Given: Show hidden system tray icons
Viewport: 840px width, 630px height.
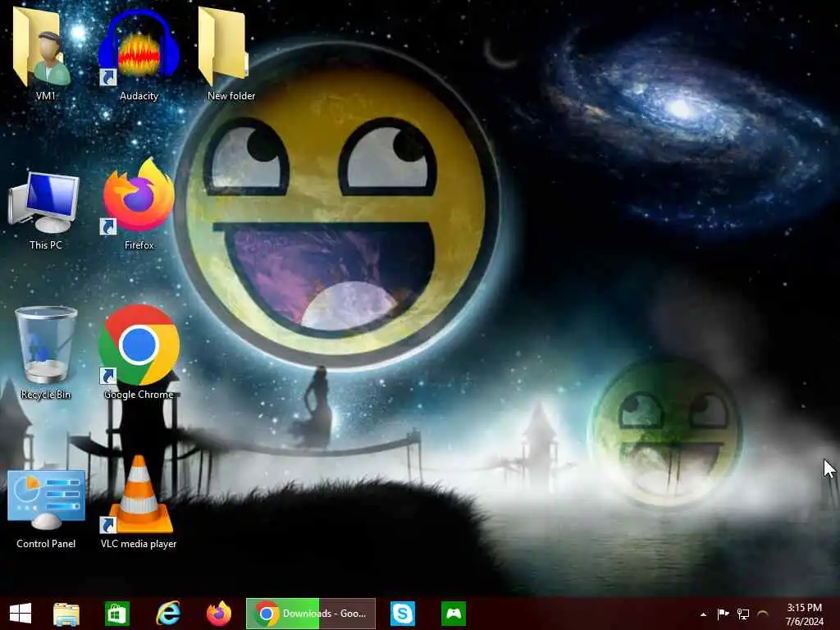Looking at the screenshot, I should pyautogui.click(x=703, y=614).
